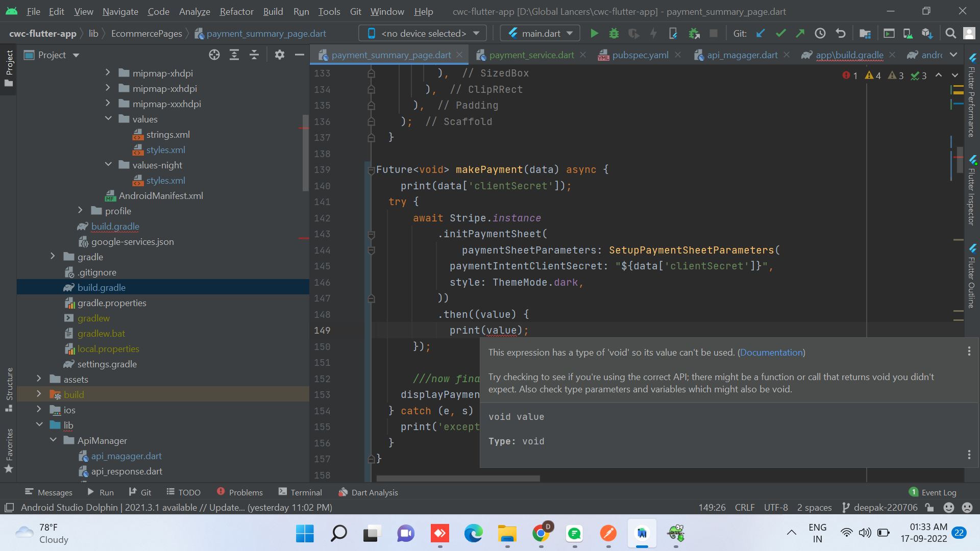This screenshot has width=980, height=551.
Task: Click Select Opened File target icon
Action: (x=214, y=55)
